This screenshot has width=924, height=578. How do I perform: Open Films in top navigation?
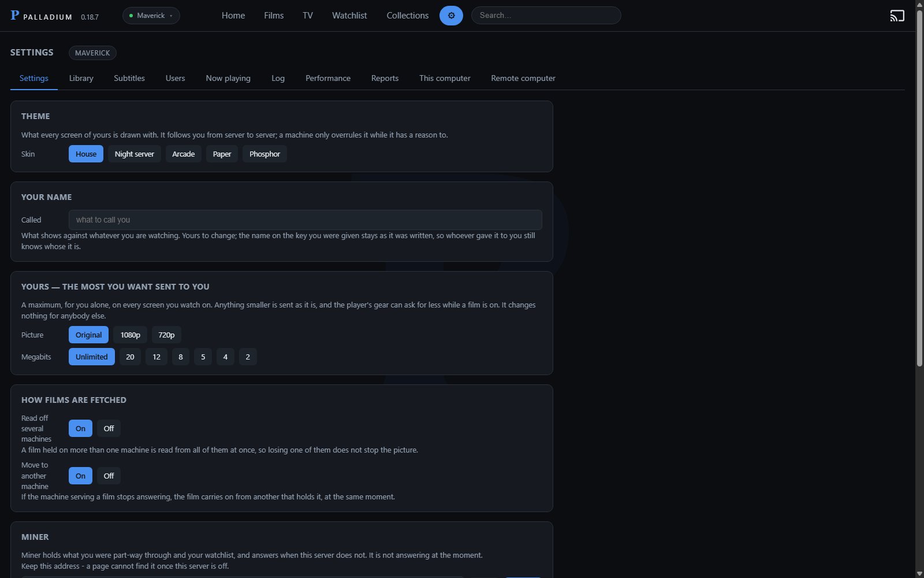[274, 16]
